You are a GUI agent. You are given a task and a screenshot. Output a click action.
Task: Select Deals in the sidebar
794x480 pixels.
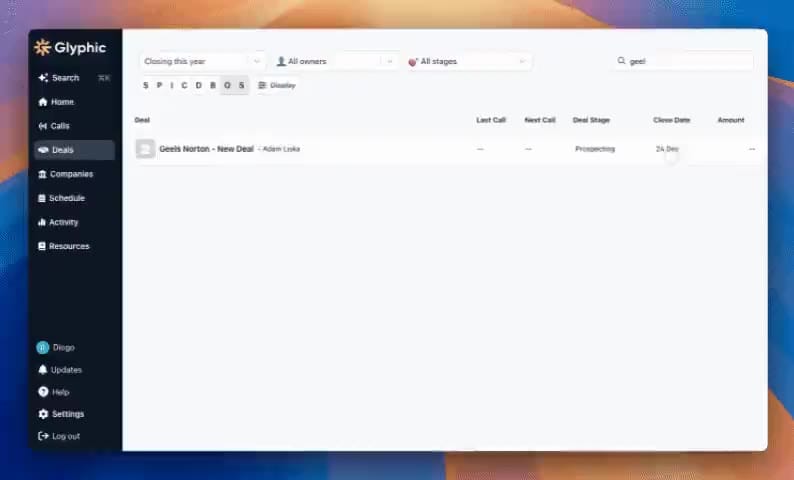tap(74, 150)
